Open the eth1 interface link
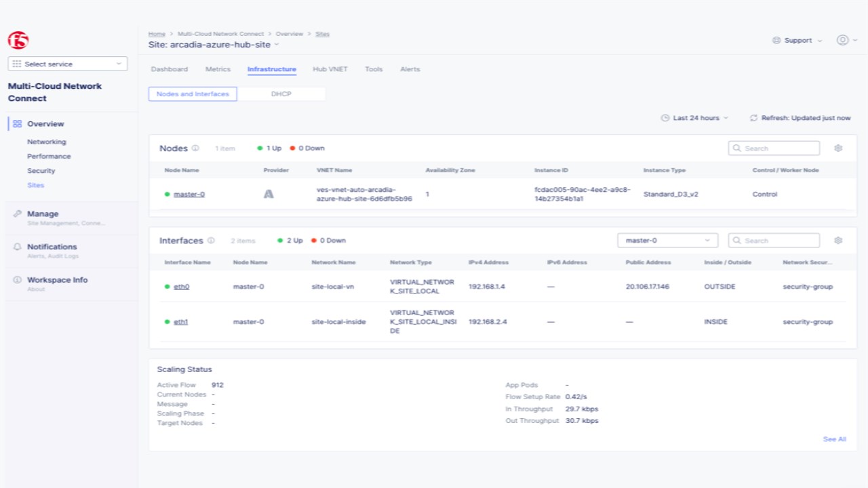This screenshot has width=868, height=488. coord(180,322)
